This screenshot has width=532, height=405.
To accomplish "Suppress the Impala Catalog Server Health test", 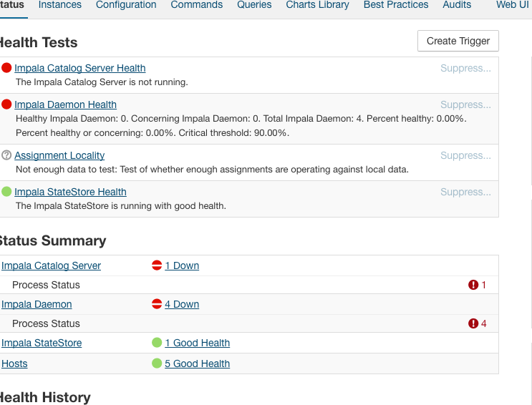I will [465, 68].
